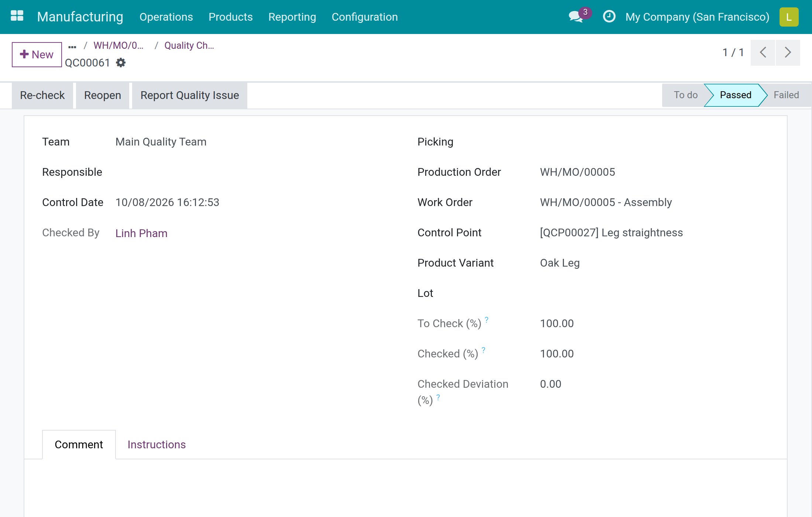This screenshot has width=812, height=517.
Task: Click Production Order WH/MO/00005 value
Action: click(577, 172)
